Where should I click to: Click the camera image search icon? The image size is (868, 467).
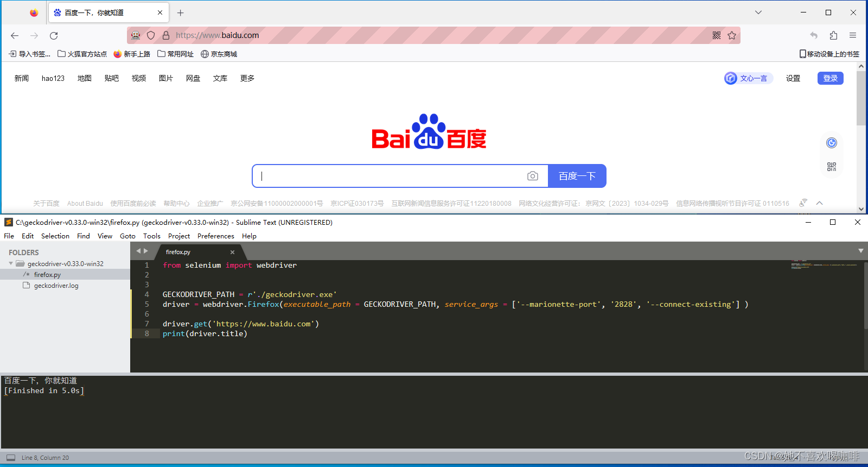533,176
